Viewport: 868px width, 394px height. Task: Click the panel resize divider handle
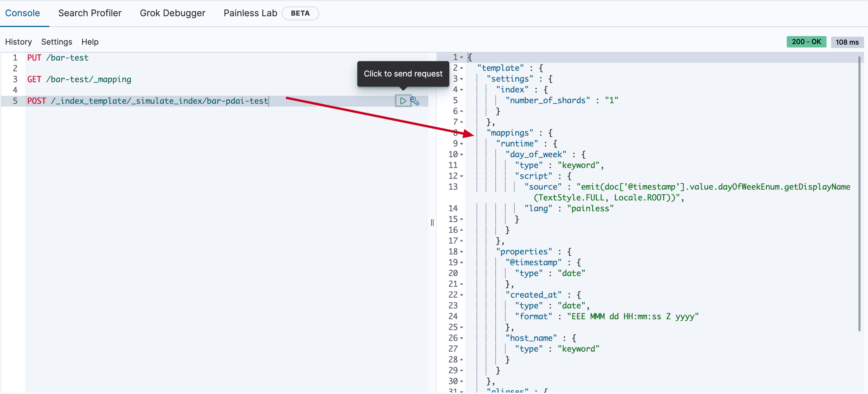point(432,223)
